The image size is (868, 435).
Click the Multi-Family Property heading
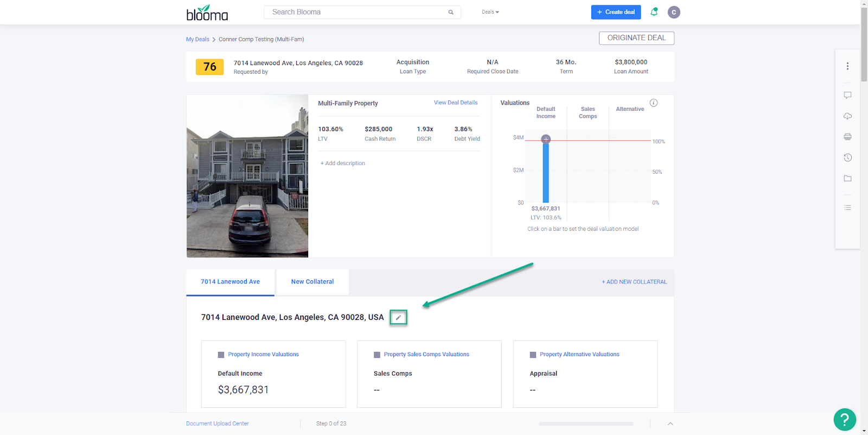click(348, 103)
